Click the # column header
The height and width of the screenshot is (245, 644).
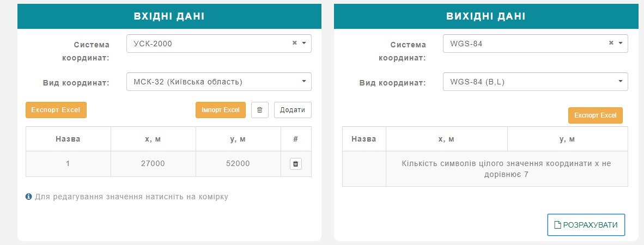[x=296, y=139]
